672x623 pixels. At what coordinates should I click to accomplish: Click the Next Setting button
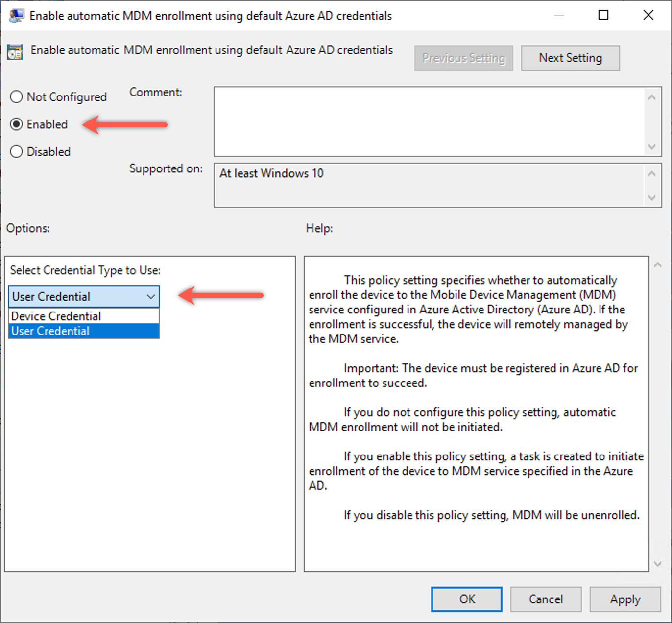[x=570, y=57]
